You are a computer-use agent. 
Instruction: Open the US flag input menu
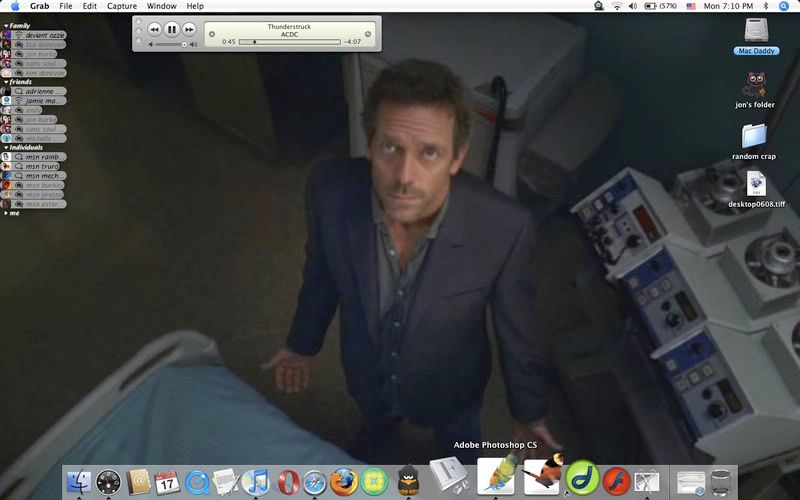click(691, 6)
